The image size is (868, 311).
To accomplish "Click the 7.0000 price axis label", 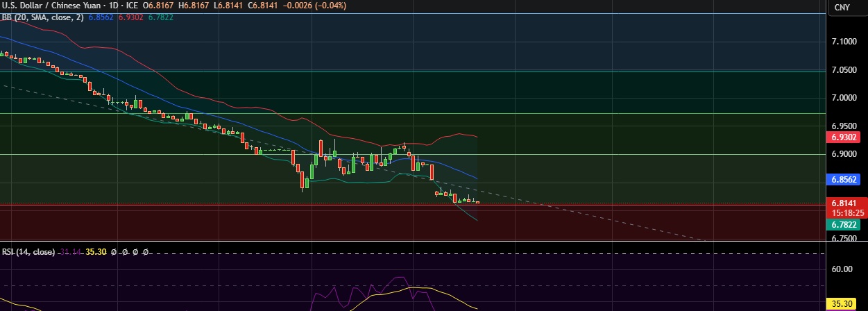I will tap(845, 99).
